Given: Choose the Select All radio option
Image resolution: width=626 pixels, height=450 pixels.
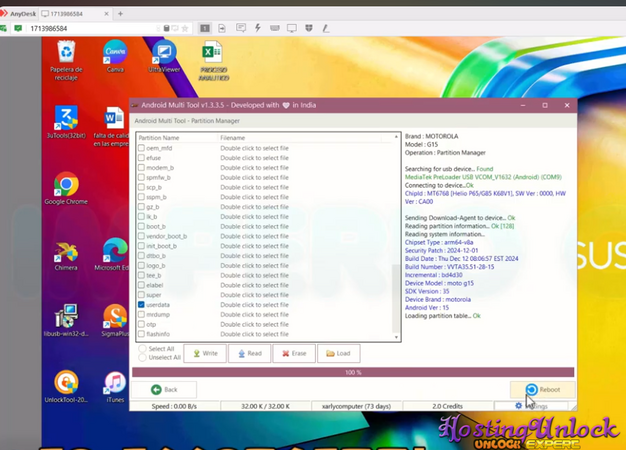Looking at the screenshot, I should [142, 349].
